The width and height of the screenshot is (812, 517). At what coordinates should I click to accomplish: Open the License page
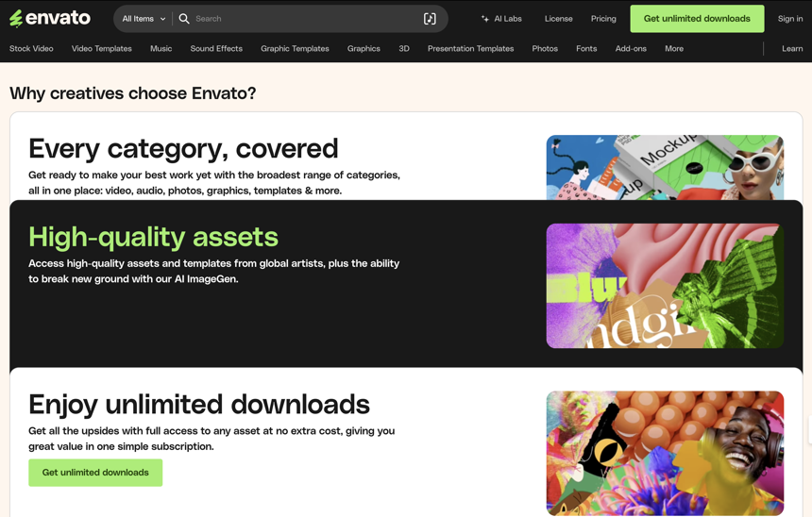(558, 19)
